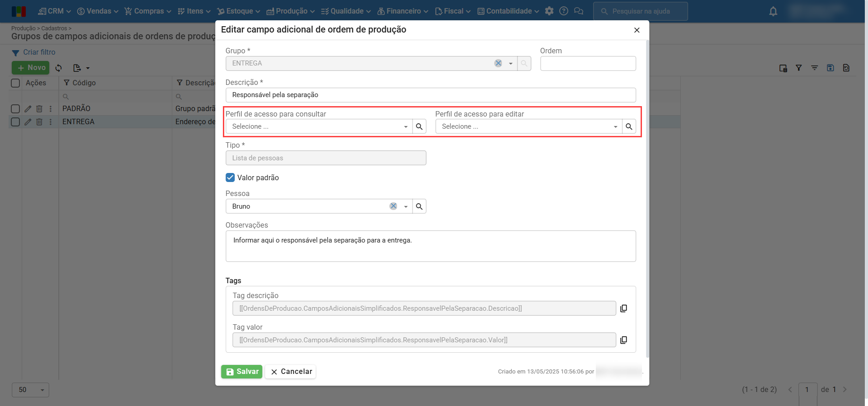Open Pessoa lookup search
The height and width of the screenshot is (406, 868).
pos(419,206)
